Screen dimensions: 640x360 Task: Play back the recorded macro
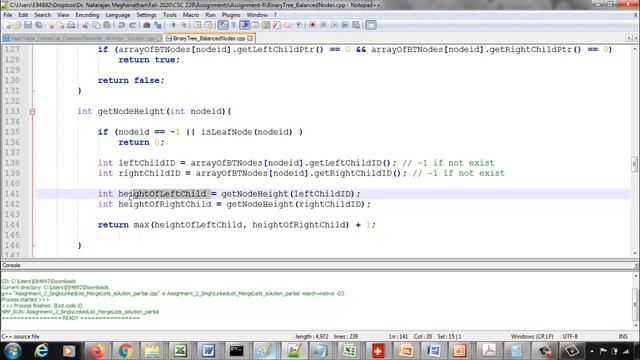[334, 25]
